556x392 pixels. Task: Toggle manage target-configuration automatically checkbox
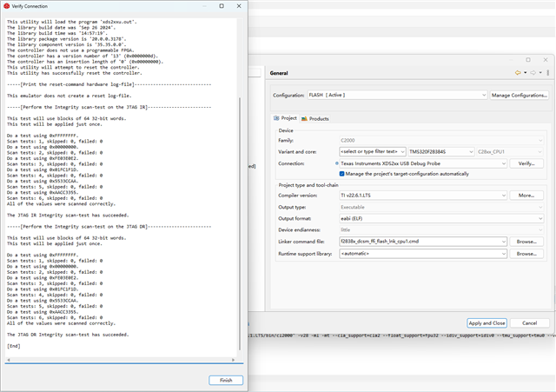pyautogui.click(x=341, y=174)
